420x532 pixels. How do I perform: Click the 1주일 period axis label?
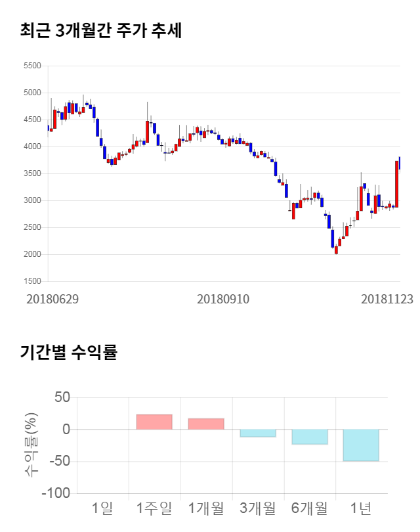(x=154, y=508)
